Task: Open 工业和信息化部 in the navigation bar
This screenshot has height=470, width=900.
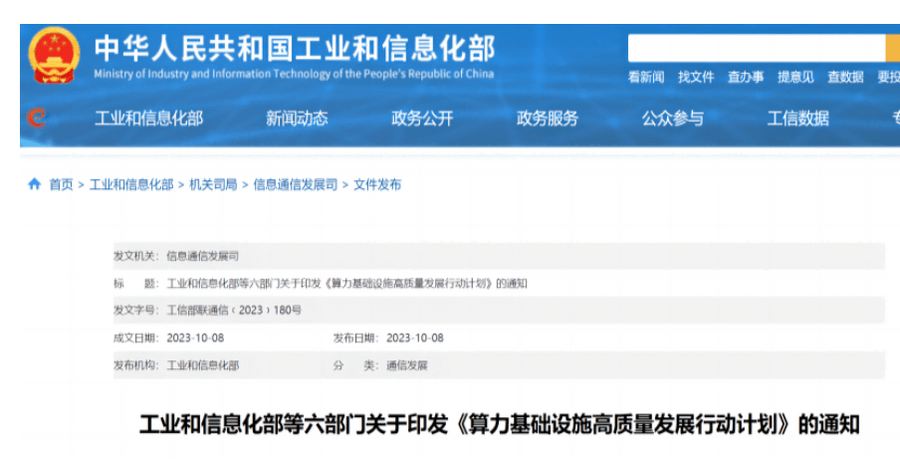Action: (x=149, y=118)
